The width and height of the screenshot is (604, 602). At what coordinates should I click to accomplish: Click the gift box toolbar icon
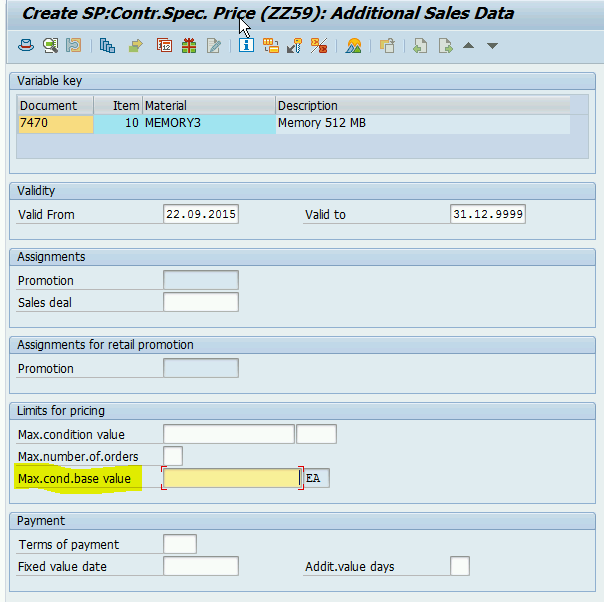[189, 46]
